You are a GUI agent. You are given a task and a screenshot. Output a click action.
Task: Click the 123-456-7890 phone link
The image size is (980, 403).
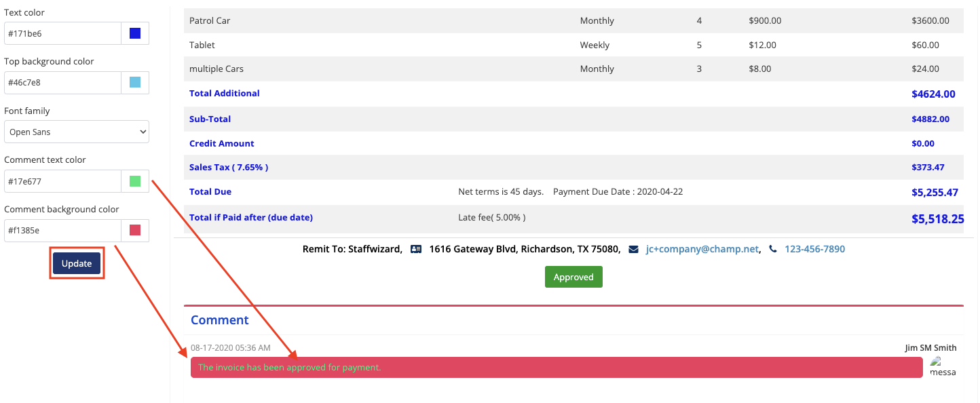tap(814, 249)
